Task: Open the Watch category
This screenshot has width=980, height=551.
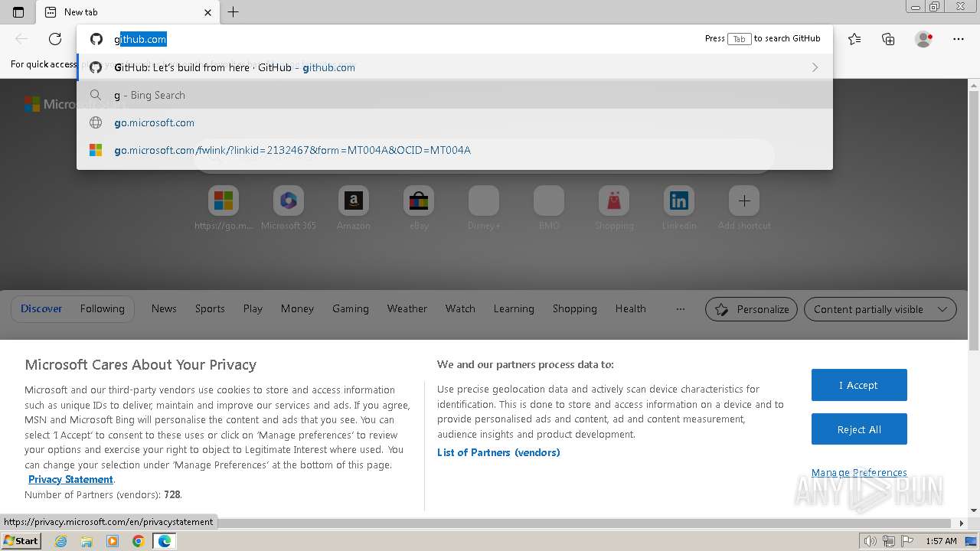Action: click(460, 308)
